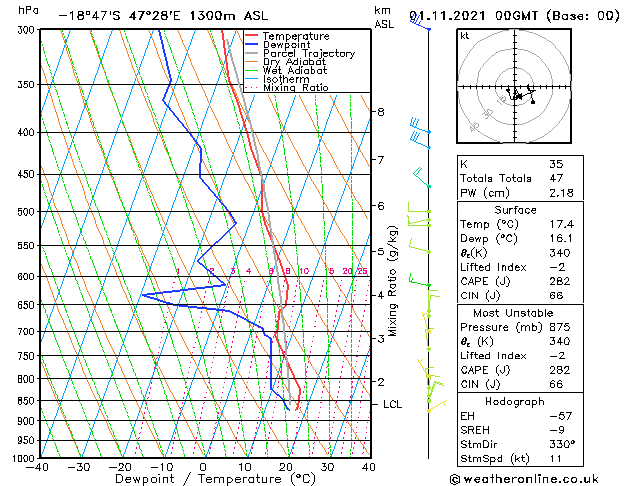Click the PW (cm) value 2.18
The height and width of the screenshot is (486, 629).
[562, 193]
